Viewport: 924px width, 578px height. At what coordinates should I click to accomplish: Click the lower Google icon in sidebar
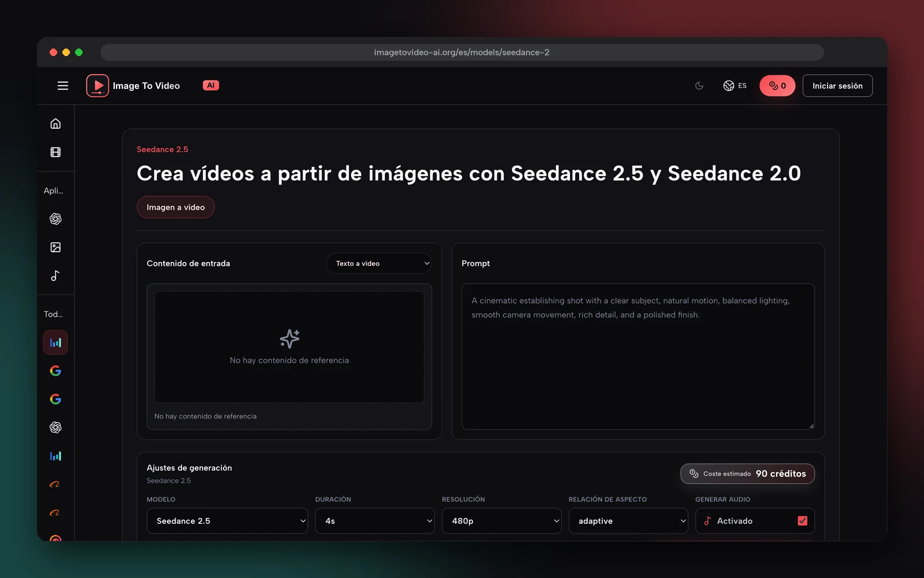point(55,399)
